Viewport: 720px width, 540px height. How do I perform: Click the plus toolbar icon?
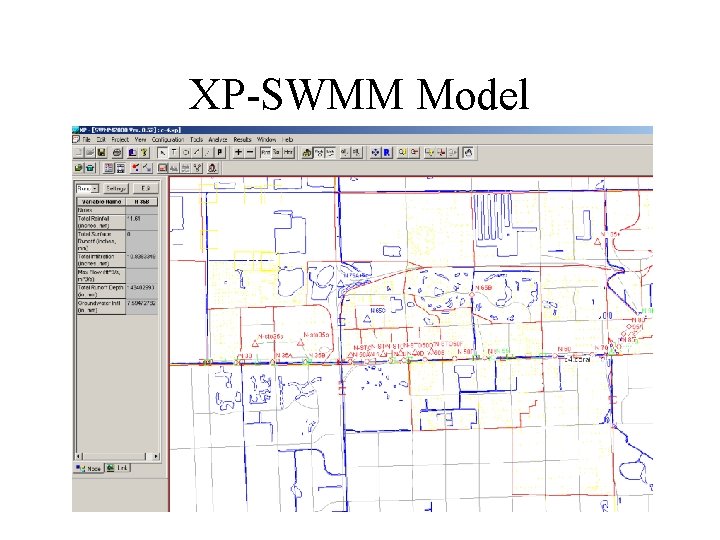pyautogui.click(x=238, y=152)
